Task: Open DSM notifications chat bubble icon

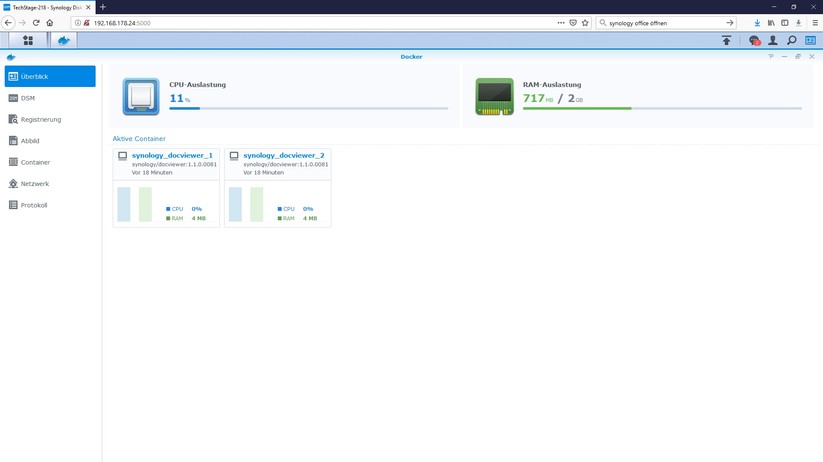Action: coord(754,41)
